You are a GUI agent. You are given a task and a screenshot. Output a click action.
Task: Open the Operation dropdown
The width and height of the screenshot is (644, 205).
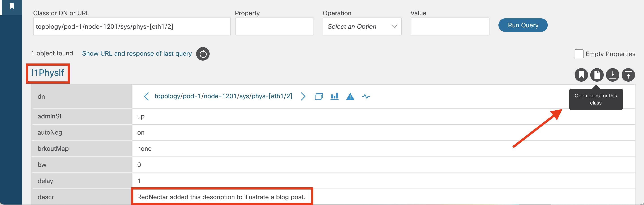coord(362,26)
